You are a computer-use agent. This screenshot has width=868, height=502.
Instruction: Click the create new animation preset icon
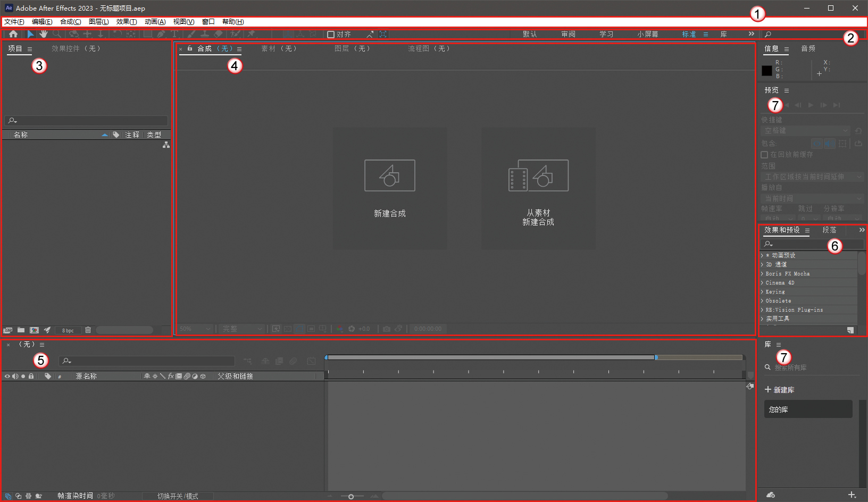(x=850, y=330)
